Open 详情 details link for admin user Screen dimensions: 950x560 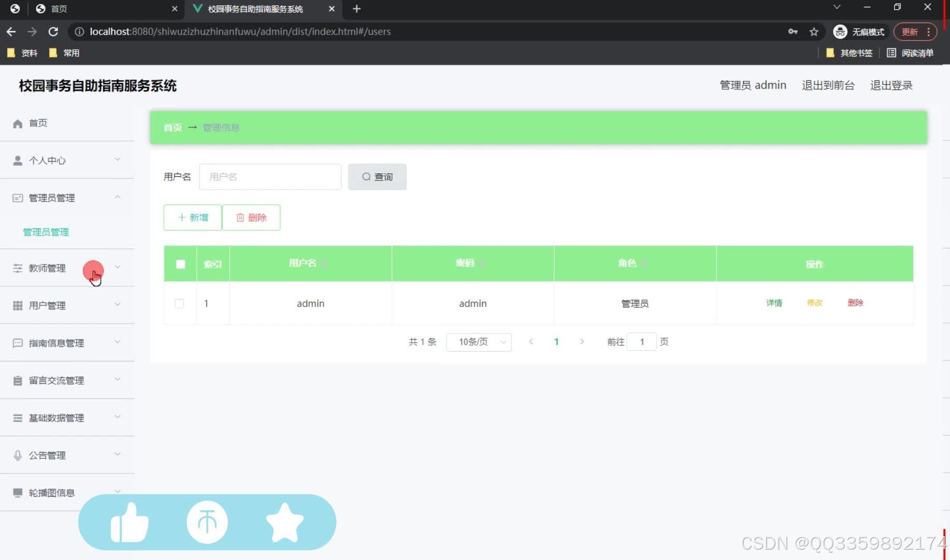point(774,303)
